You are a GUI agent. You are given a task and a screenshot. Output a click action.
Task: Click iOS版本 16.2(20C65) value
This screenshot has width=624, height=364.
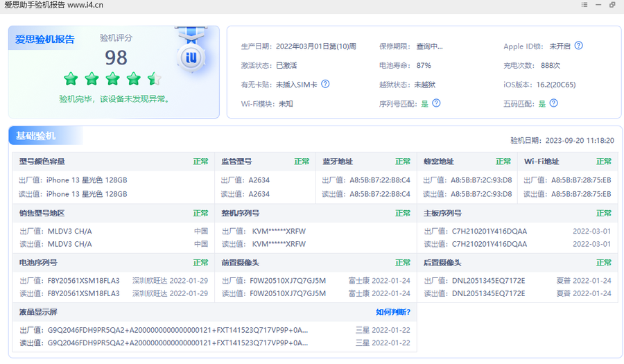click(x=555, y=85)
